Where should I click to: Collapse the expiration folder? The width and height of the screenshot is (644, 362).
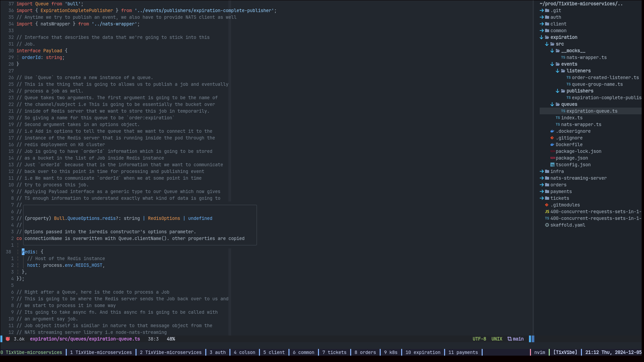click(541, 37)
